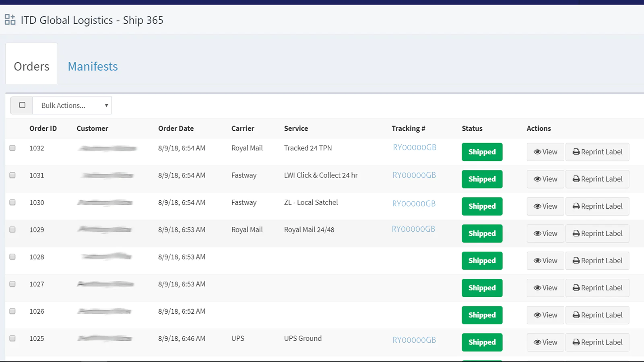The image size is (644, 362).
Task: Toggle the select-all checkbox beside Bulk Actions
Action: tap(22, 105)
